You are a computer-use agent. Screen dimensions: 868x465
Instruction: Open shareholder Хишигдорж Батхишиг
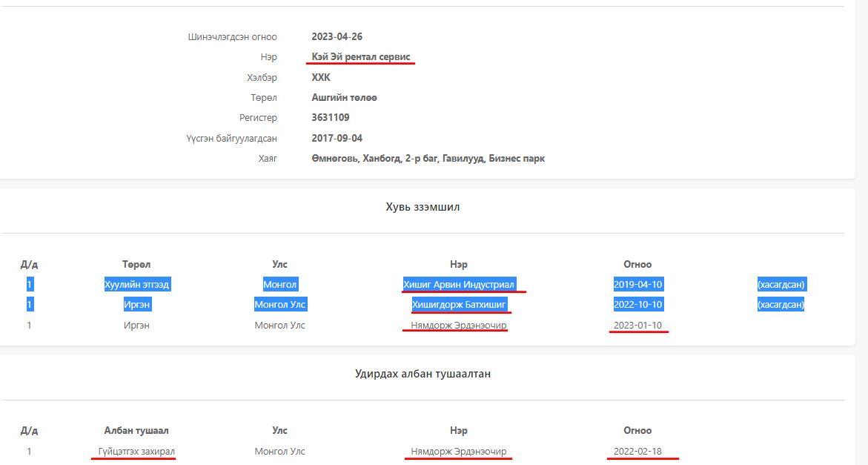click(459, 304)
